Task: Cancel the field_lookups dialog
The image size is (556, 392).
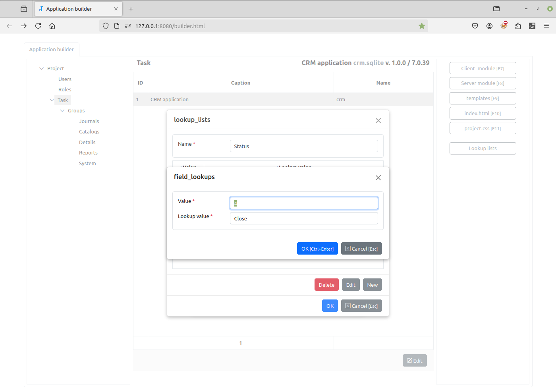Action: (361, 249)
